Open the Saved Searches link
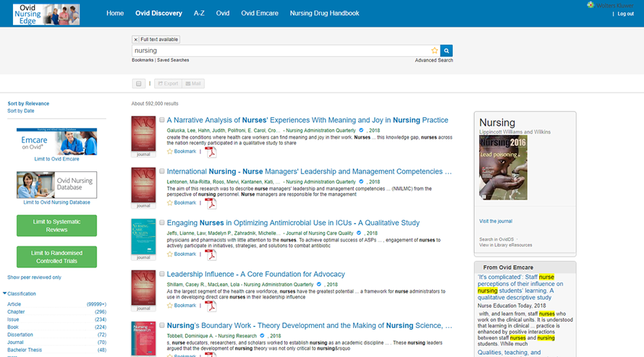The width and height of the screenshot is (644, 357). [x=173, y=60]
